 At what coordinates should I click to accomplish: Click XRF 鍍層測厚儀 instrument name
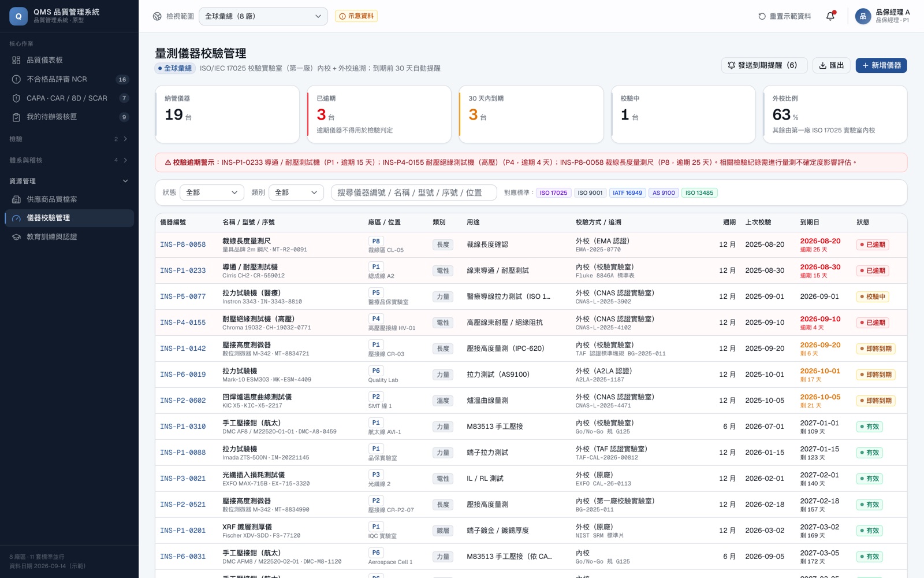click(x=247, y=527)
